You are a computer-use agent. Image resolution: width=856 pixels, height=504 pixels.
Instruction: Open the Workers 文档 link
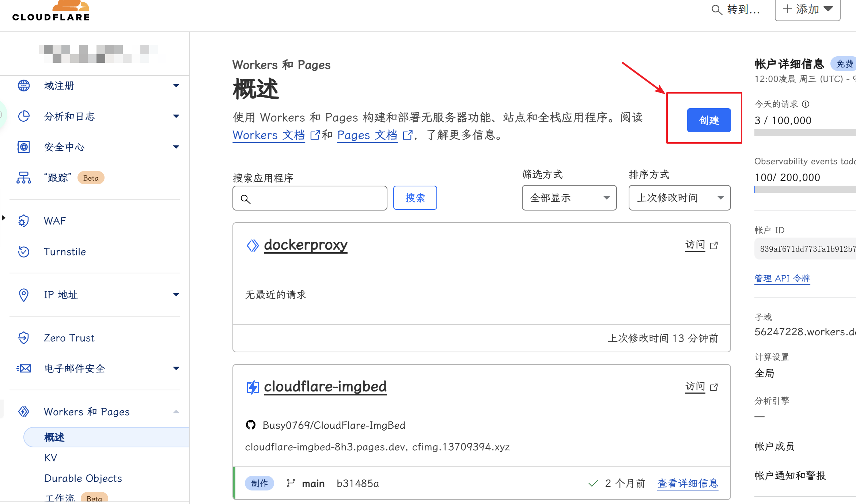269,135
